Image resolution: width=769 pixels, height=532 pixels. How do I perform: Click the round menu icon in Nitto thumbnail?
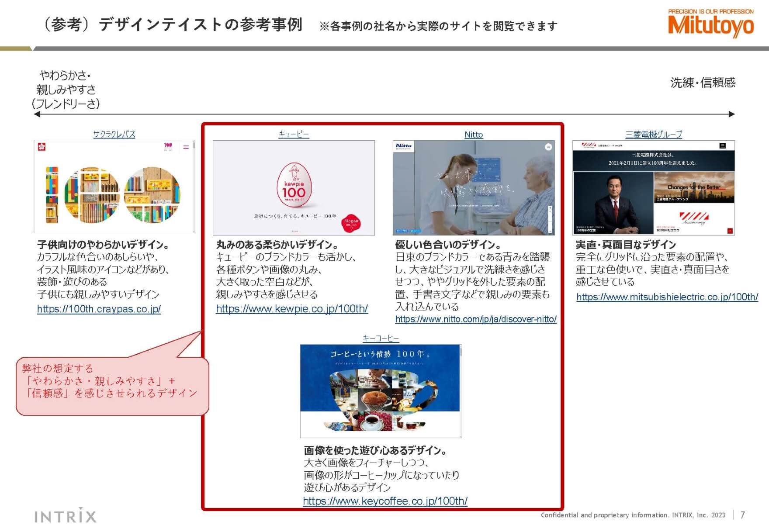click(x=548, y=147)
